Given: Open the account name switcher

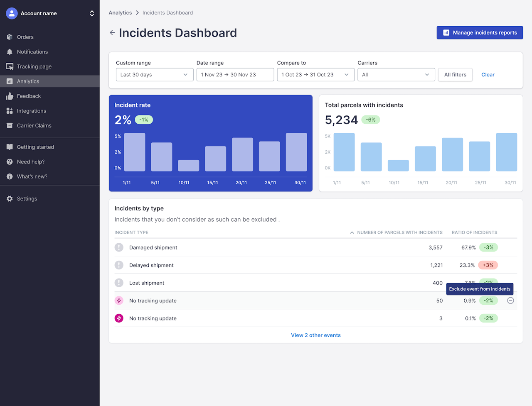Looking at the screenshot, I should (x=92, y=13).
